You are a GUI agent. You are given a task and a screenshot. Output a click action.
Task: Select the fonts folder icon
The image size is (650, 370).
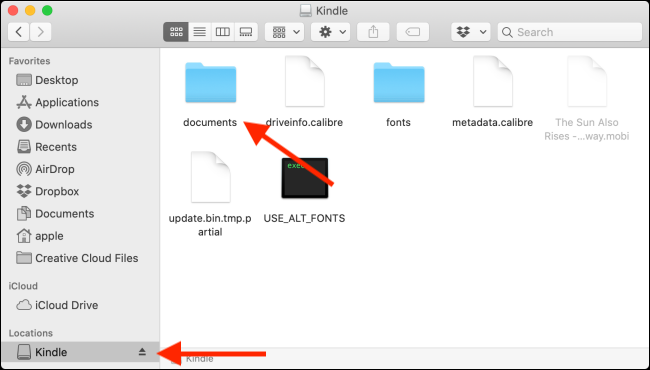(399, 82)
